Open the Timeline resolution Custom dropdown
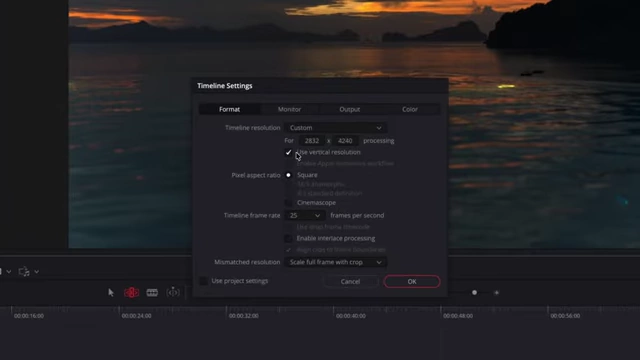 (x=336, y=128)
